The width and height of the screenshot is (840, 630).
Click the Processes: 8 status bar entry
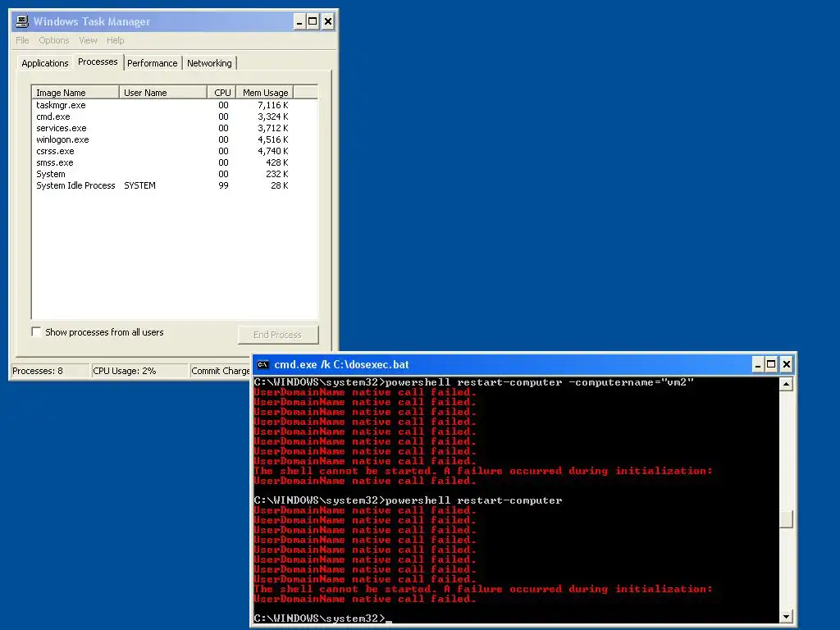click(50, 371)
